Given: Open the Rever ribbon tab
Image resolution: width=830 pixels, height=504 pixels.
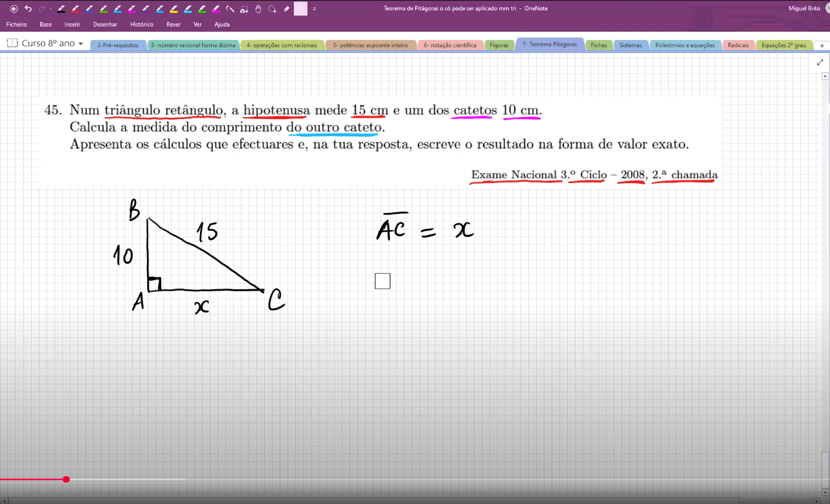Looking at the screenshot, I should click(174, 25).
